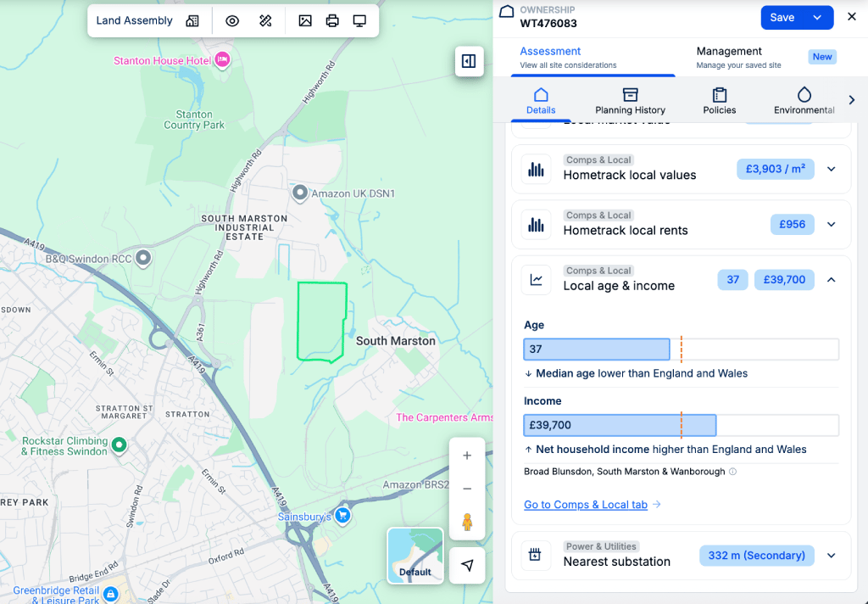Viewport: 868px width, 604px height.
Task: Select the Street View pegman
Action: [467, 523]
